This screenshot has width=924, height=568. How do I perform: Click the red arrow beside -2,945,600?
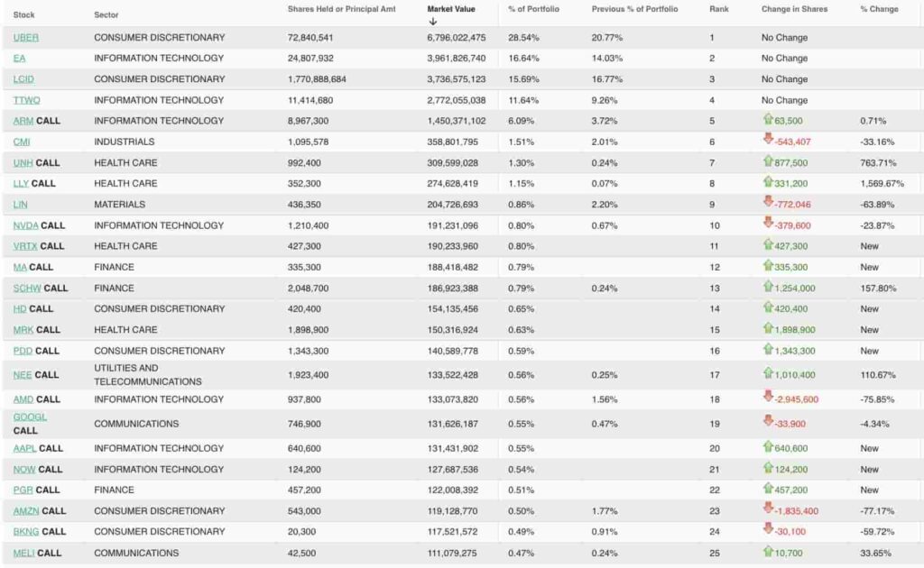767,396
